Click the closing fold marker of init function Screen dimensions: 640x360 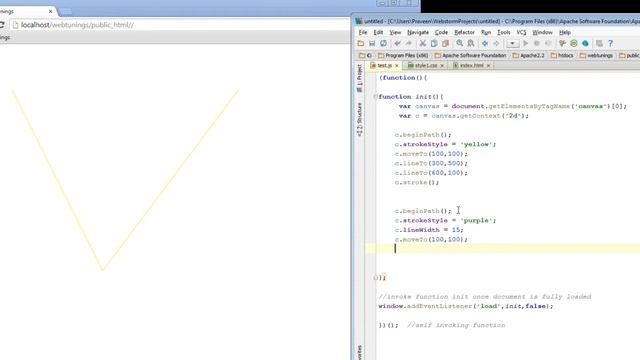click(376, 278)
